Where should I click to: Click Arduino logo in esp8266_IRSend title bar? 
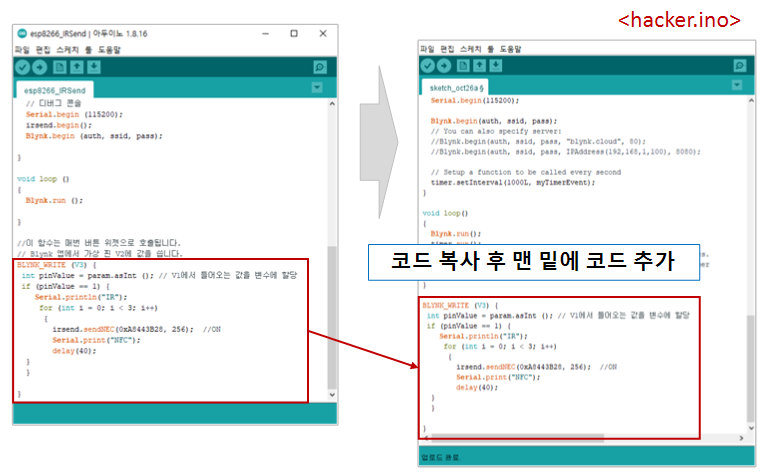[x=22, y=33]
